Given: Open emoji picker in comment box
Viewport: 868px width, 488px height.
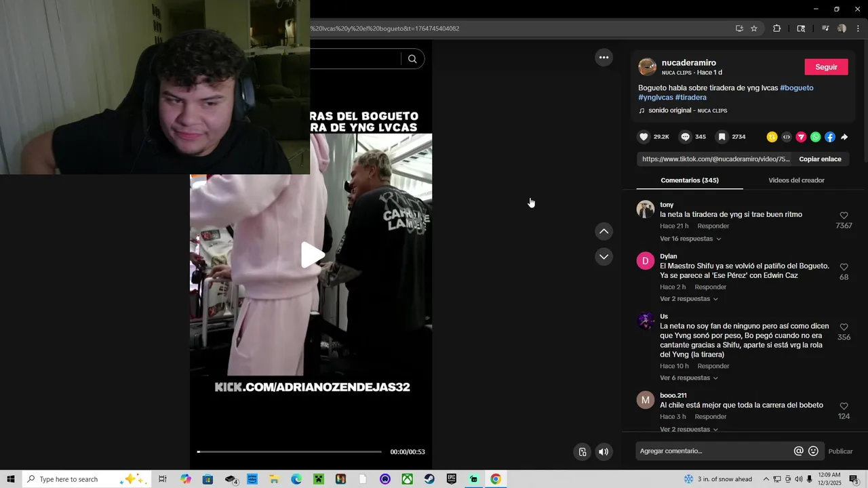Looking at the screenshot, I should (813, 451).
